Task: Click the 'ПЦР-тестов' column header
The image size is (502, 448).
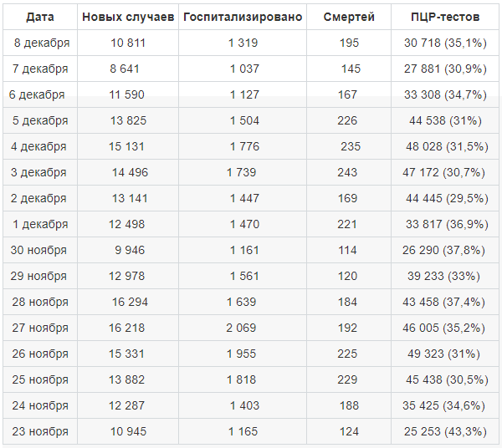Action: pos(444,17)
